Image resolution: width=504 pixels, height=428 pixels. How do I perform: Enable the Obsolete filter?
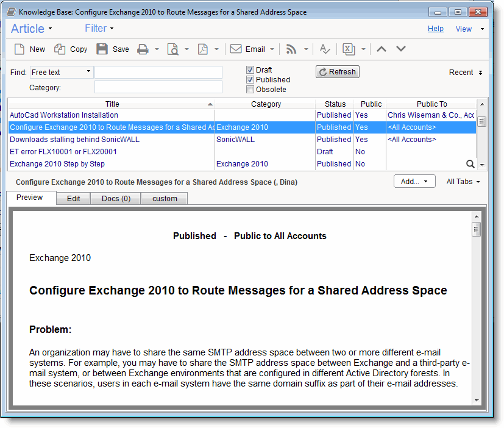pyautogui.click(x=250, y=89)
